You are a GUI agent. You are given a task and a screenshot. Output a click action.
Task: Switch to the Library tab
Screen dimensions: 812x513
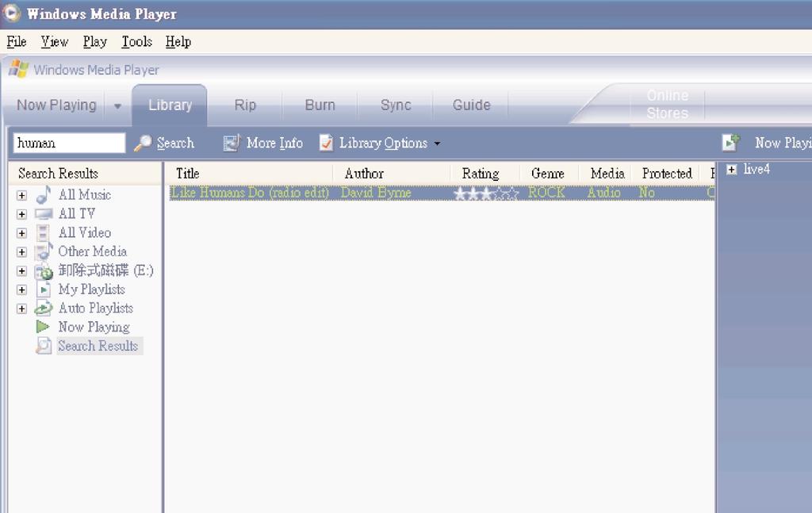click(170, 105)
